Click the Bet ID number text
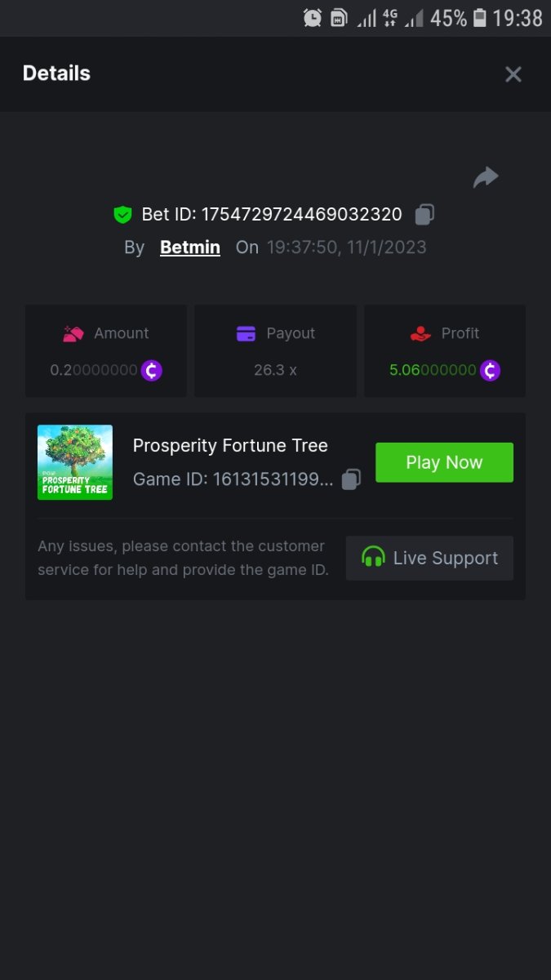Viewport: 551px width, 980px height. point(301,215)
